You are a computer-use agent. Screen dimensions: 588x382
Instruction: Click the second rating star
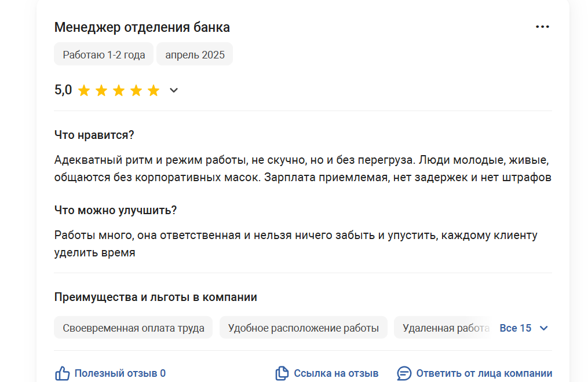coord(101,90)
